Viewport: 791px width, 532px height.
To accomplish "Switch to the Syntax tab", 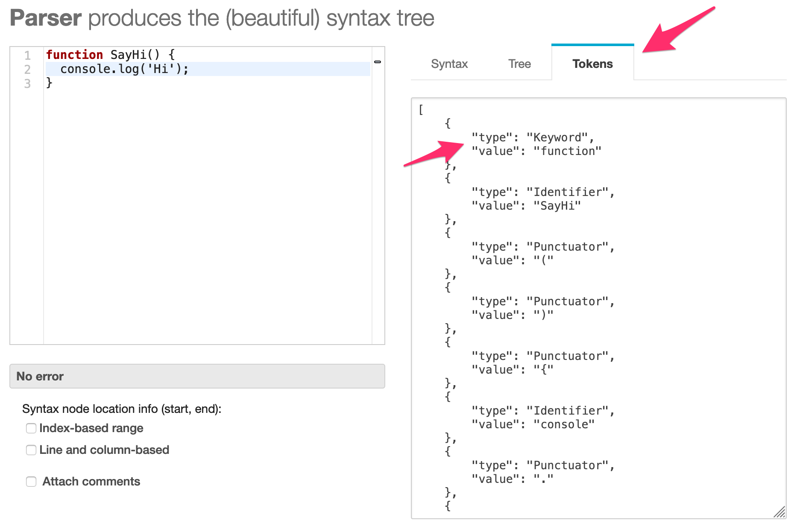I will 449,64.
